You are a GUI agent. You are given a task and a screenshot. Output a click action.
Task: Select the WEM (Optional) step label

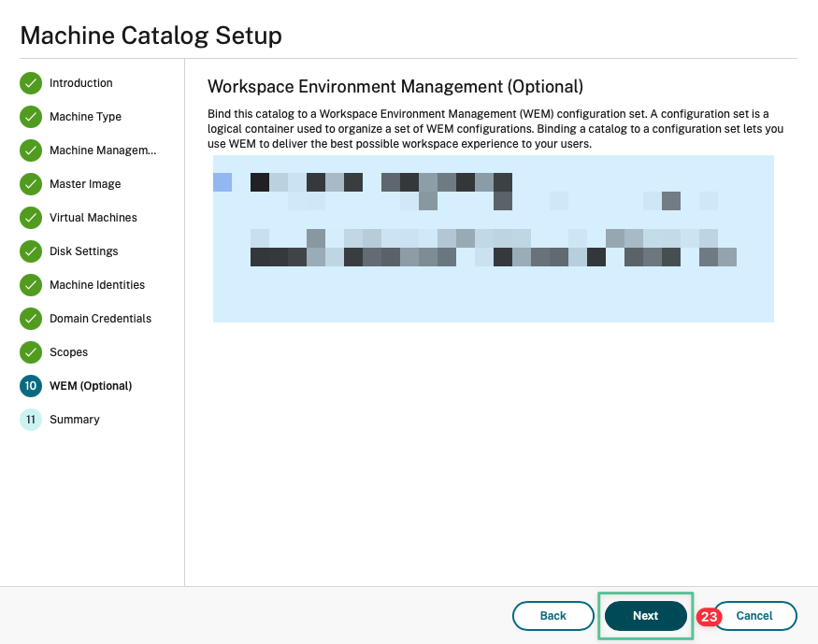tap(91, 386)
